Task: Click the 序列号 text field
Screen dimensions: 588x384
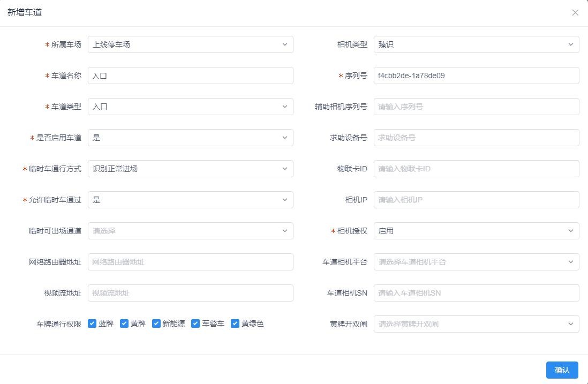Action: pyautogui.click(x=476, y=76)
